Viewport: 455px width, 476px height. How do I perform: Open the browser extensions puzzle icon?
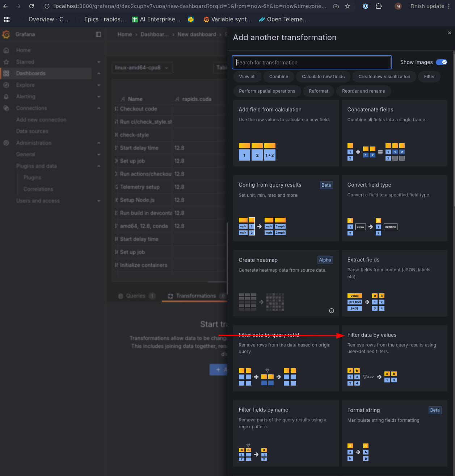379,6
